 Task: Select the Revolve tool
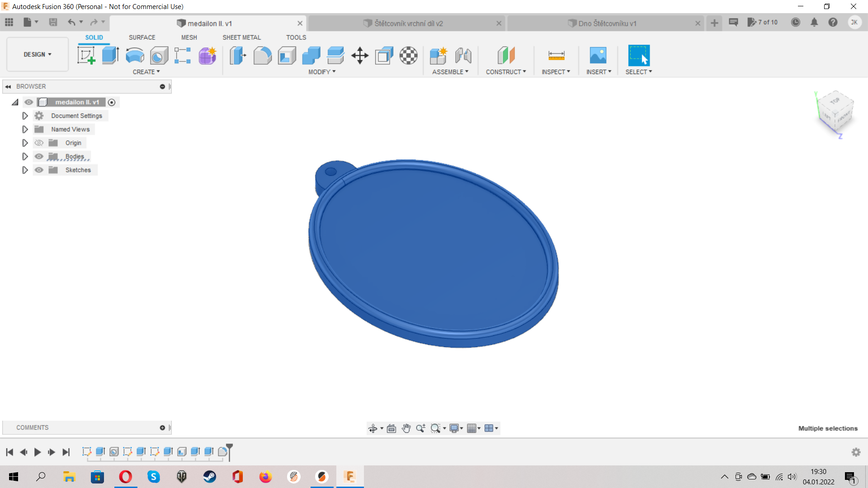[x=135, y=56]
